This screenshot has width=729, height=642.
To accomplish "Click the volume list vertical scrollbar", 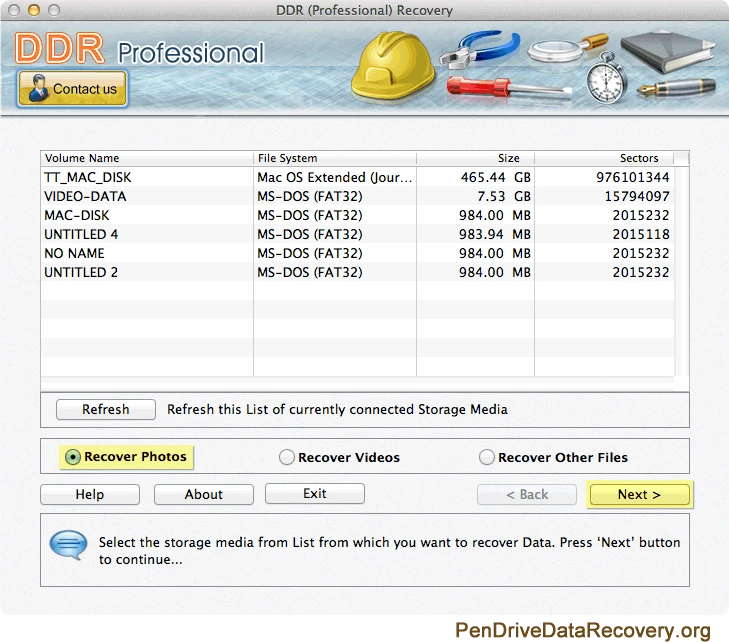I will (681, 271).
